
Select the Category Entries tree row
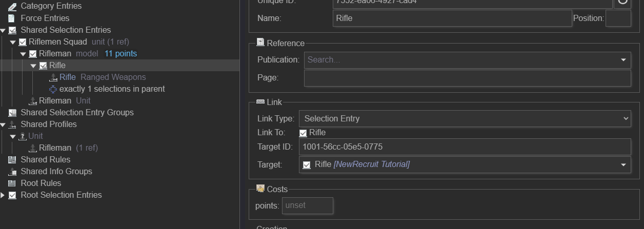point(119,6)
